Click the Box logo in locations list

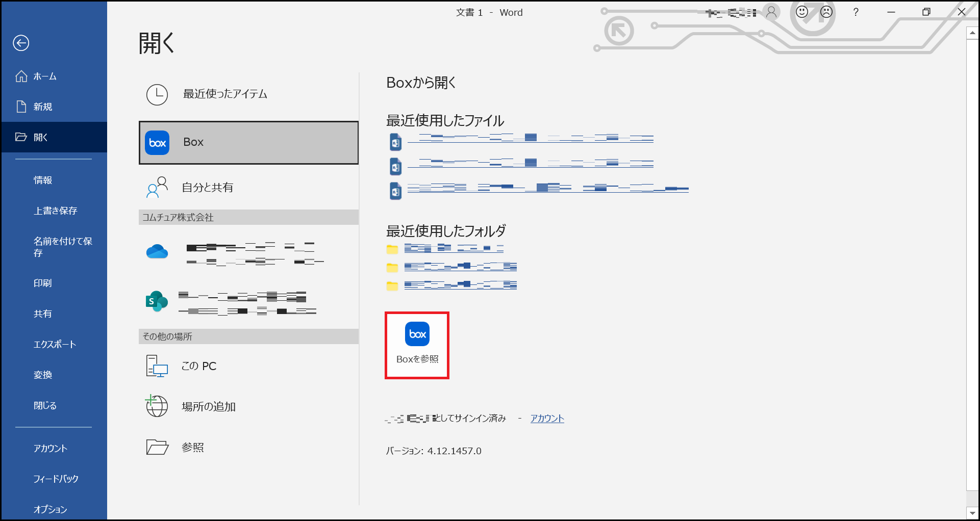(157, 143)
